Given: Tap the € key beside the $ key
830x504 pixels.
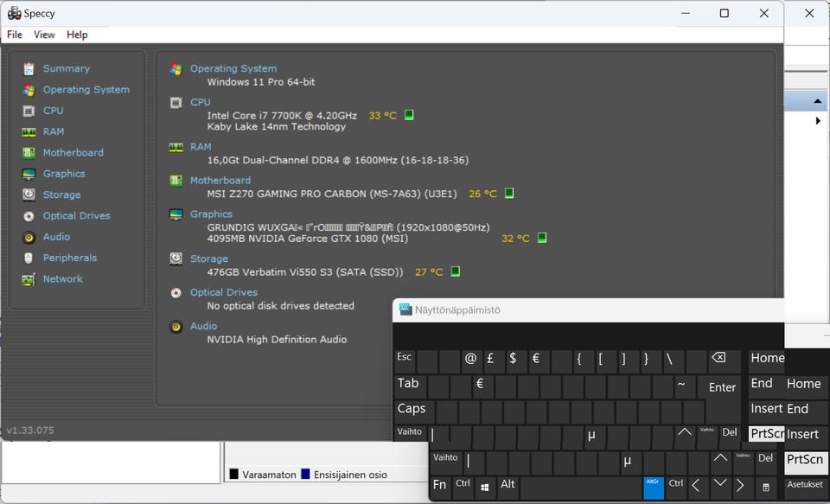Looking at the screenshot, I should [536, 361].
